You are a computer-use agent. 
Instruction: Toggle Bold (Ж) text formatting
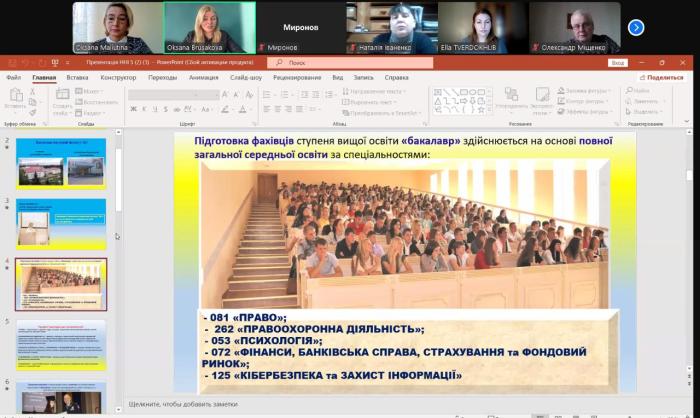(x=132, y=108)
